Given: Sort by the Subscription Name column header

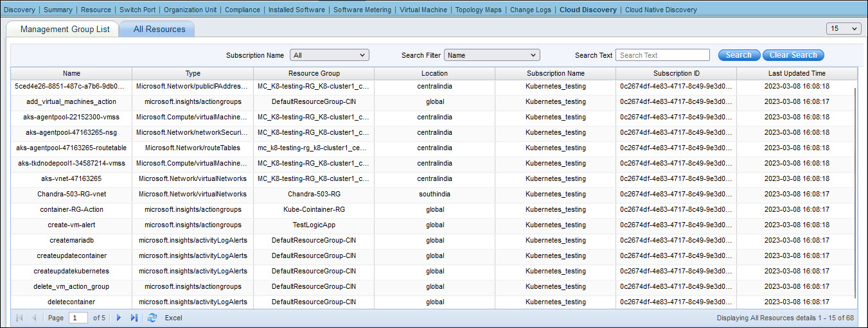Looking at the screenshot, I should click(x=556, y=73).
